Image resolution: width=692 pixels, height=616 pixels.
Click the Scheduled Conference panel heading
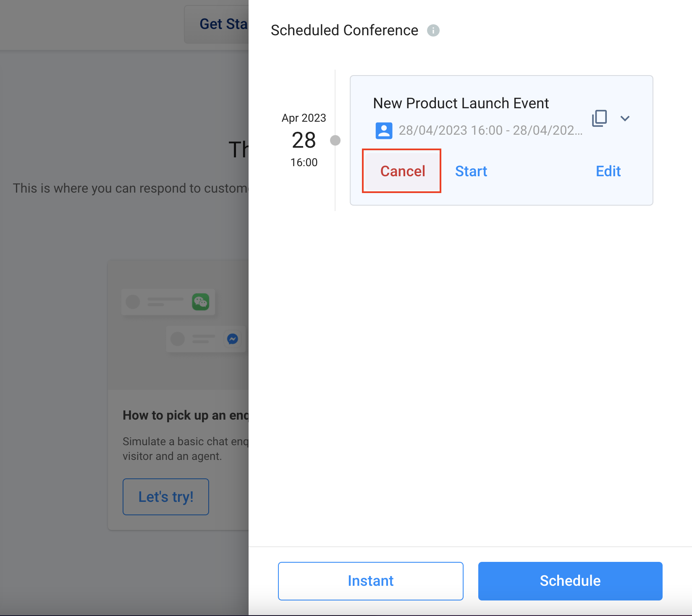point(344,31)
